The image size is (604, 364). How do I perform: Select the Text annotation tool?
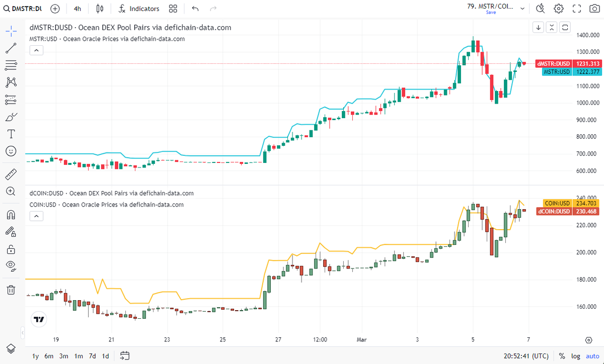pyautogui.click(x=11, y=134)
